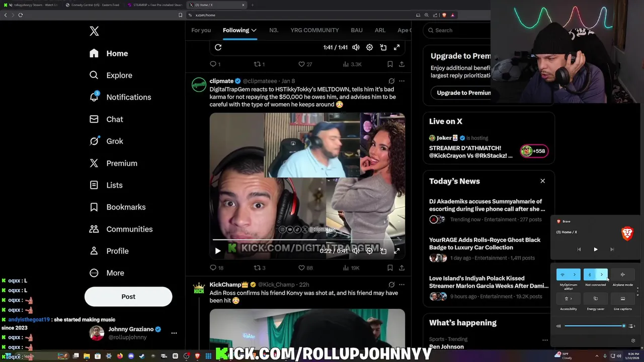
Task: Reply to the clipmate post with 18 replies
Action: tap(216, 268)
